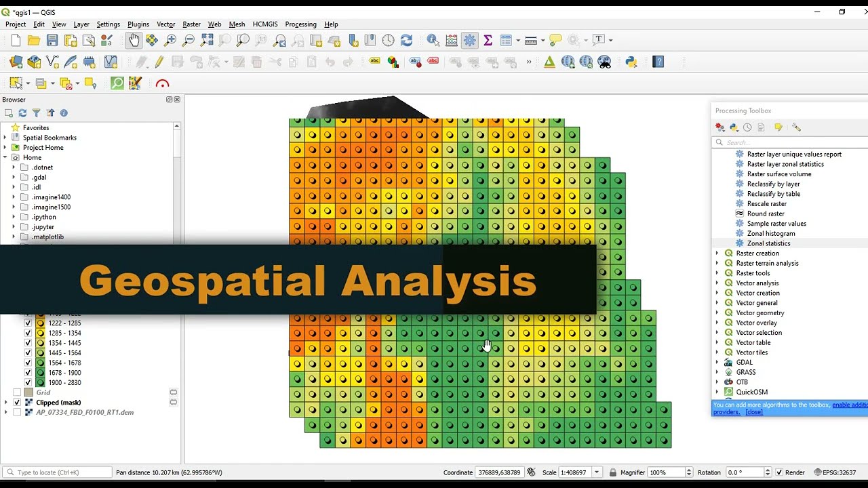Open the Field Calculator abacus icon
This screenshot has height=488, width=868.
tap(452, 41)
